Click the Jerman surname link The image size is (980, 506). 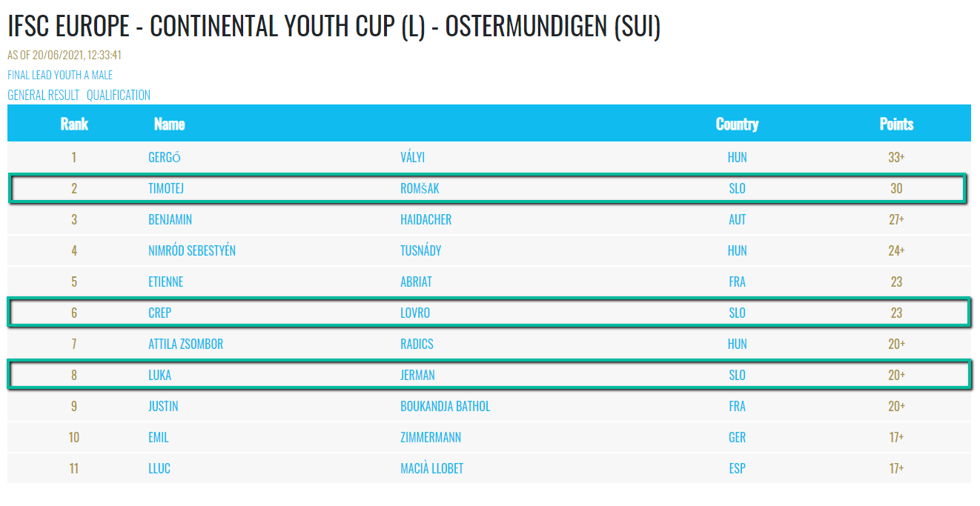tap(417, 375)
